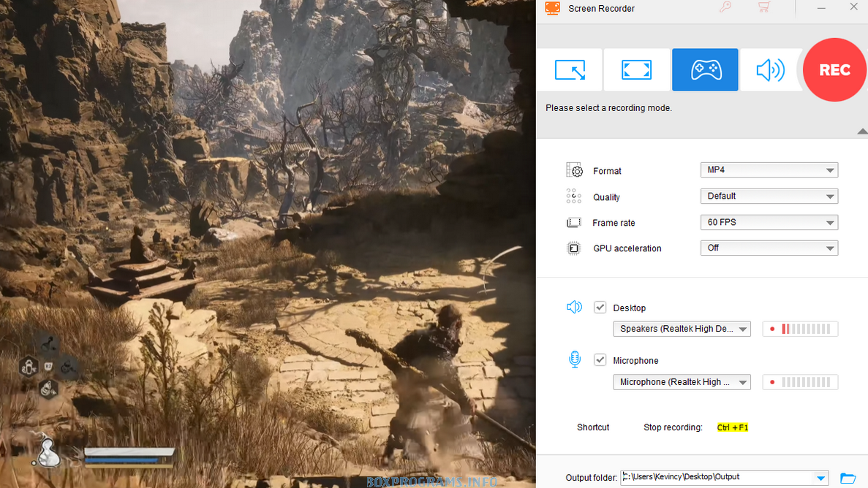Open the GPU acceleration dropdown showing Off
868x488 pixels.
tap(769, 248)
